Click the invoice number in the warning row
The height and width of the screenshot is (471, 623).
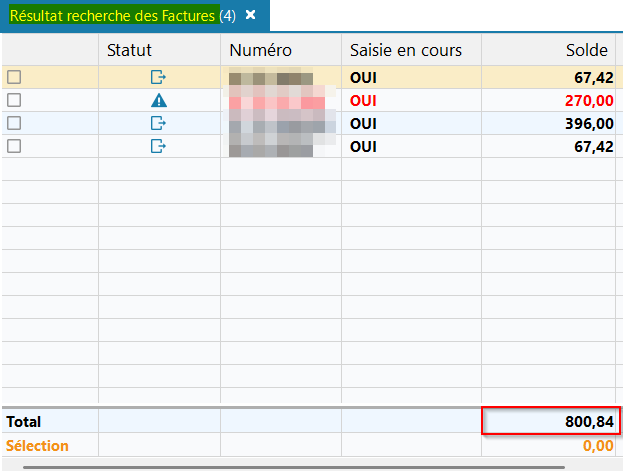pyautogui.click(x=277, y=100)
